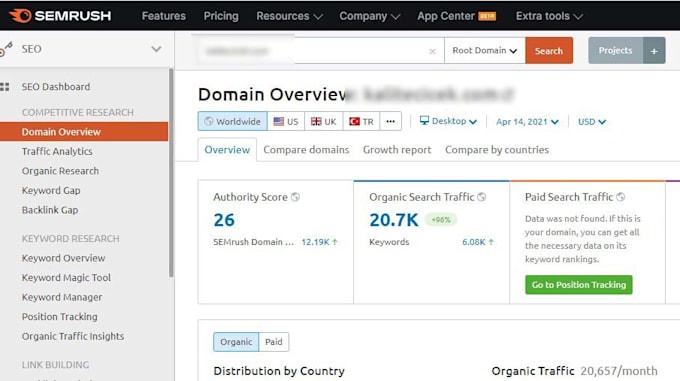Open the Features page
The width and height of the screenshot is (680, 381).
pyautogui.click(x=163, y=16)
